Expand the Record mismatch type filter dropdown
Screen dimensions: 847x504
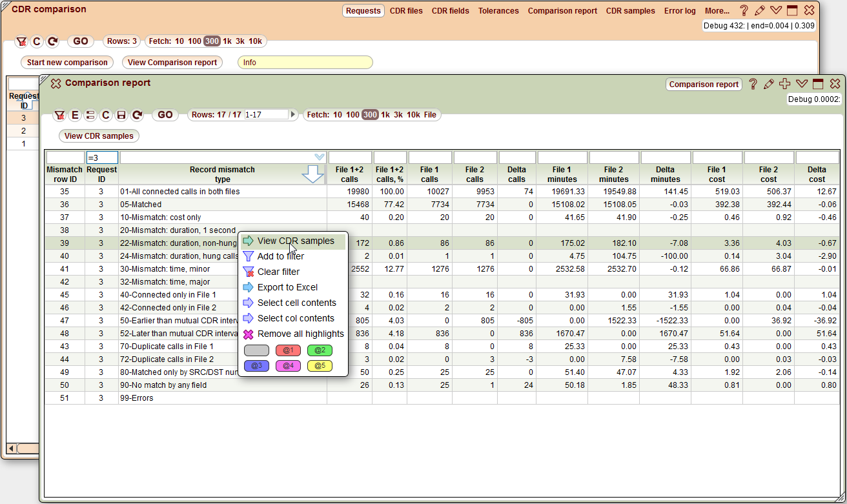(320, 157)
